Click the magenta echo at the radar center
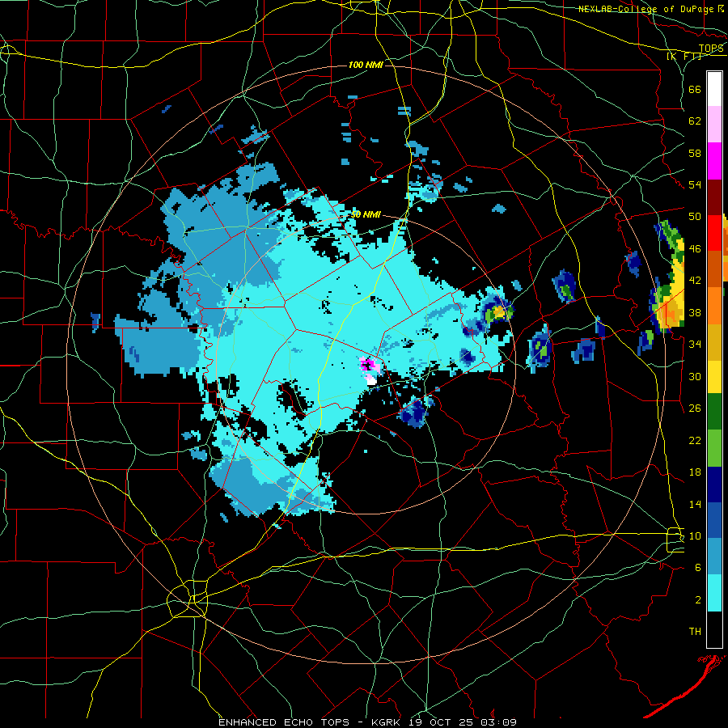The image size is (728, 728). (369, 365)
